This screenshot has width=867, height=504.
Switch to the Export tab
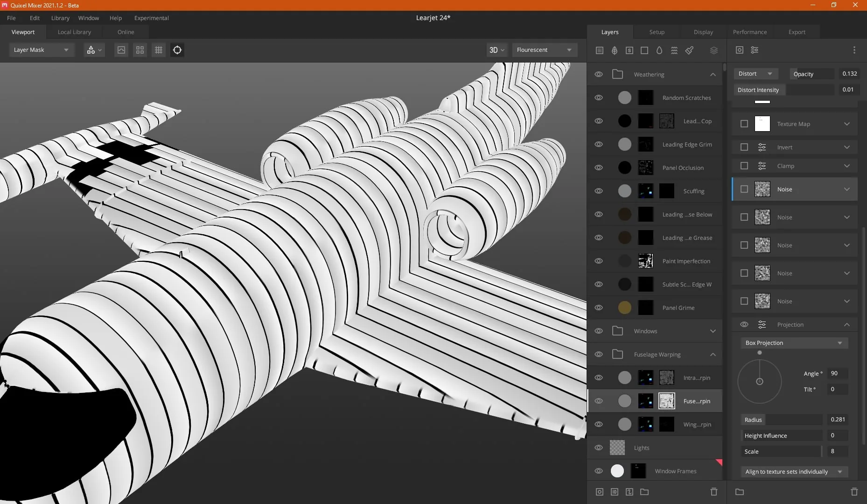[797, 32]
